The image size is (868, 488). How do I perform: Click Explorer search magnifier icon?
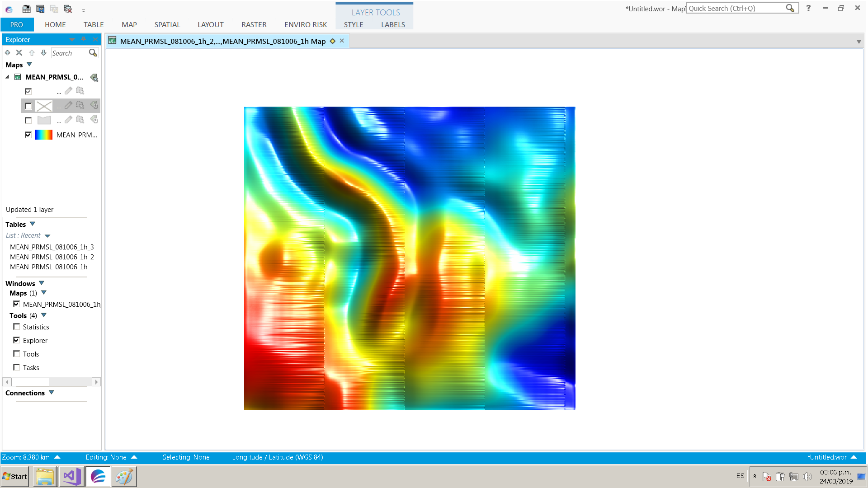93,53
